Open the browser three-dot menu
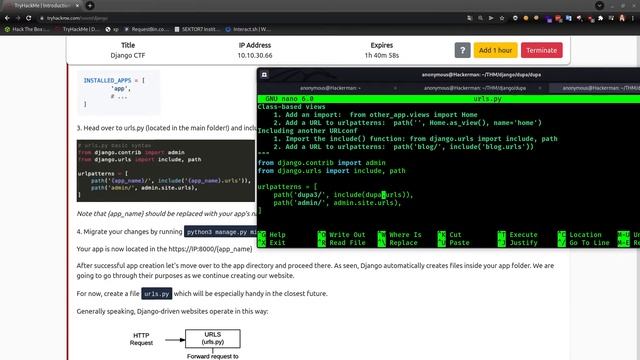 tap(633, 18)
